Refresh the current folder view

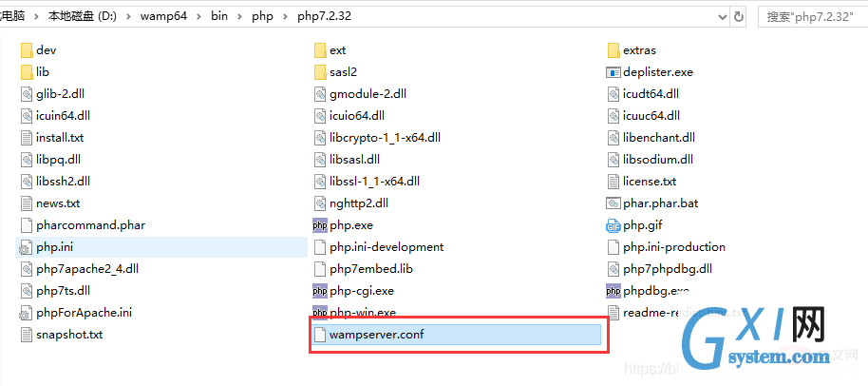(739, 16)
